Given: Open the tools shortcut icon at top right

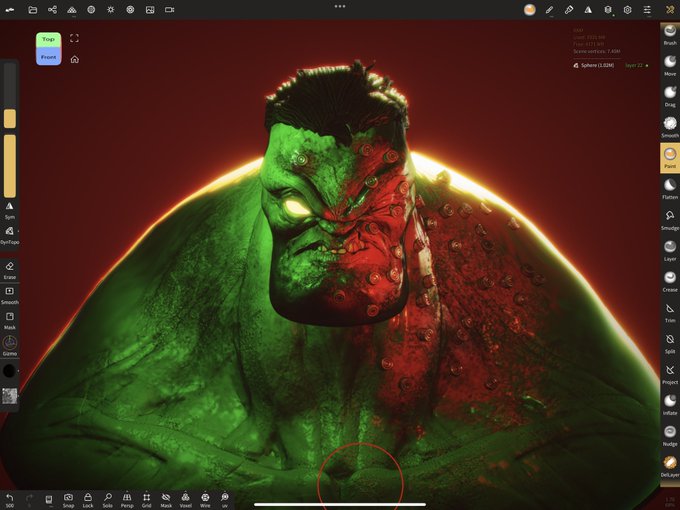Looking at the screenshot, I should click(670, 10).
